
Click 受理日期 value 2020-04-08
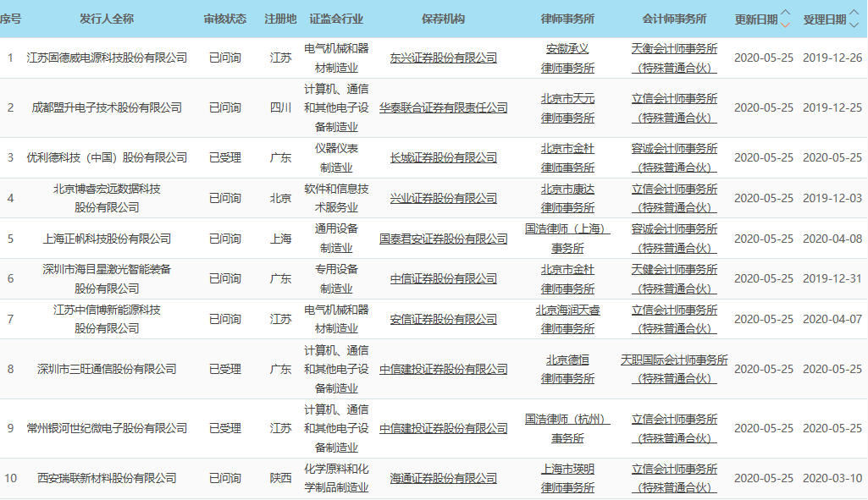832,239
